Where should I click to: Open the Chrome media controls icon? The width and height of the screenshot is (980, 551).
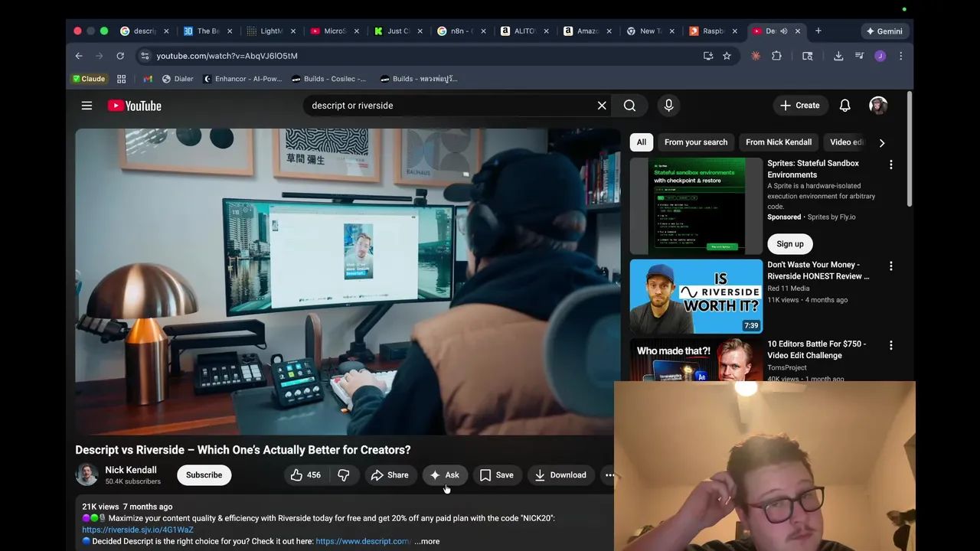pos(859,56)
